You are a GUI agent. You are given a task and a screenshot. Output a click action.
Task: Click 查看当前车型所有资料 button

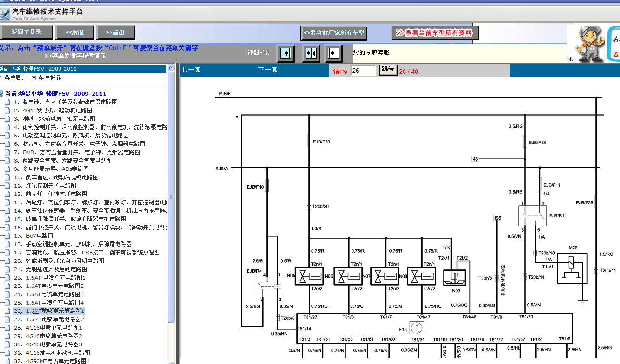coord(435,33)
